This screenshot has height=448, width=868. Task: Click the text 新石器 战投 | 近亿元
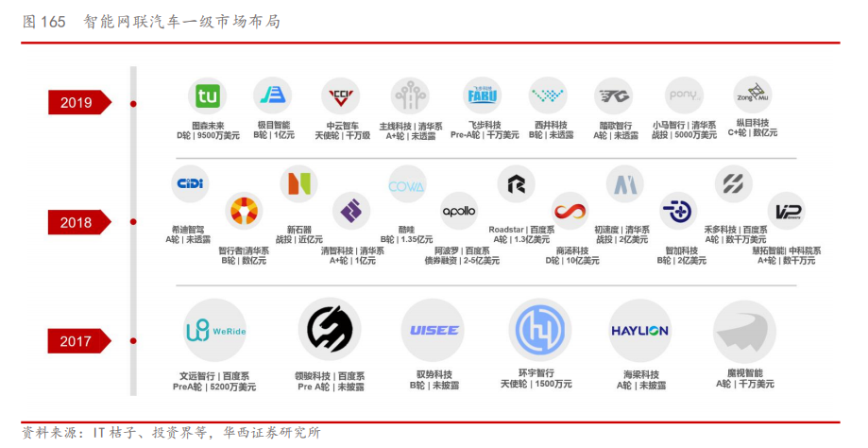pyautogui.click(x=298, y=234)
